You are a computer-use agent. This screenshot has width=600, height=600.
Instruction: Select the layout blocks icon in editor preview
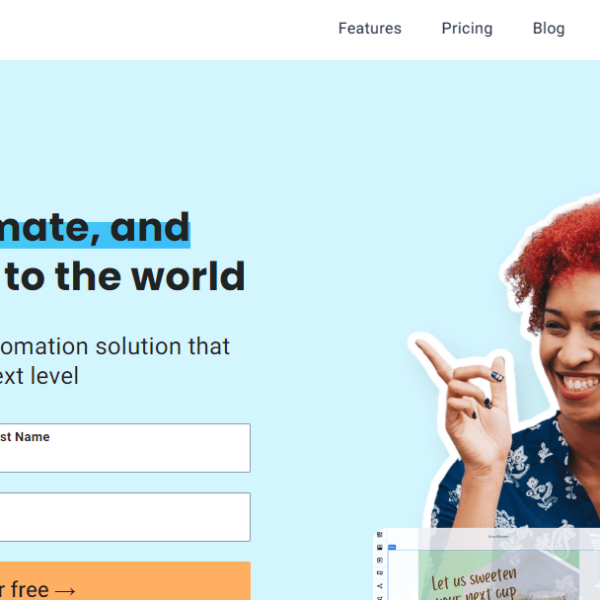point(380,535)
